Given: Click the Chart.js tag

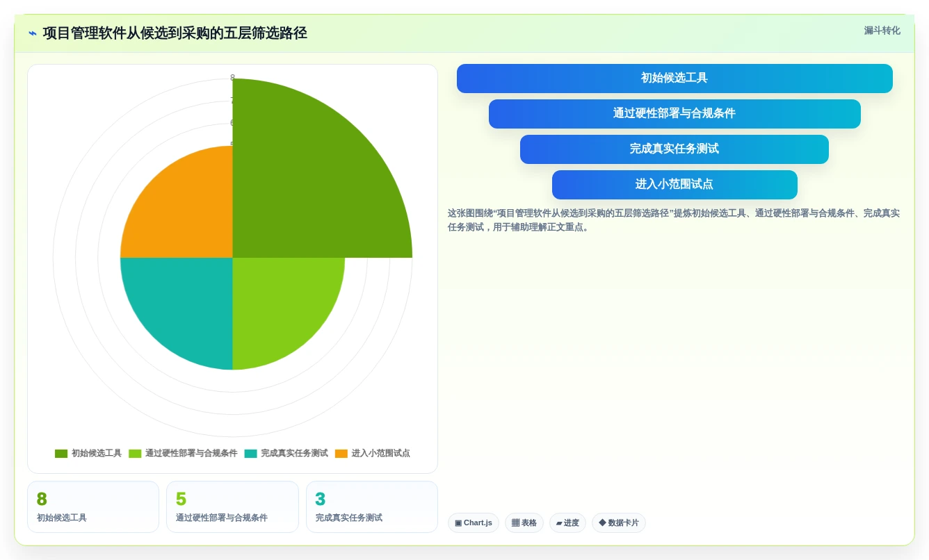Looking at the screenshot, I should point(474,523).
